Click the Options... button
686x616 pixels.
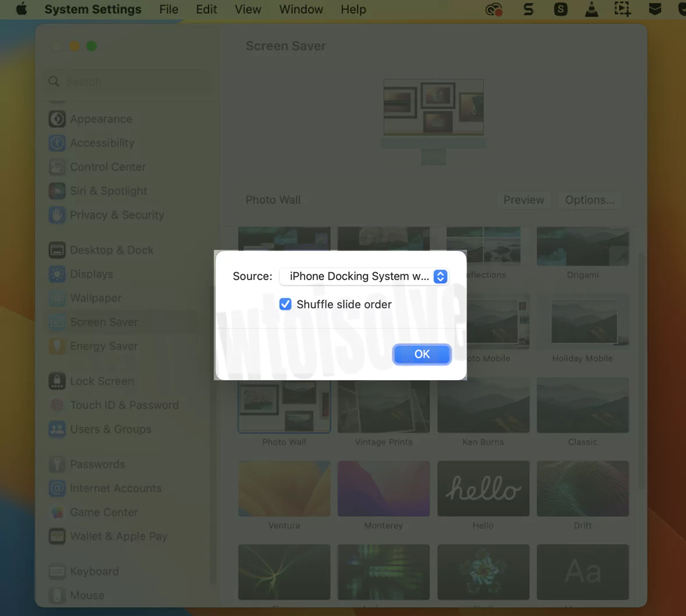(590, 200)
